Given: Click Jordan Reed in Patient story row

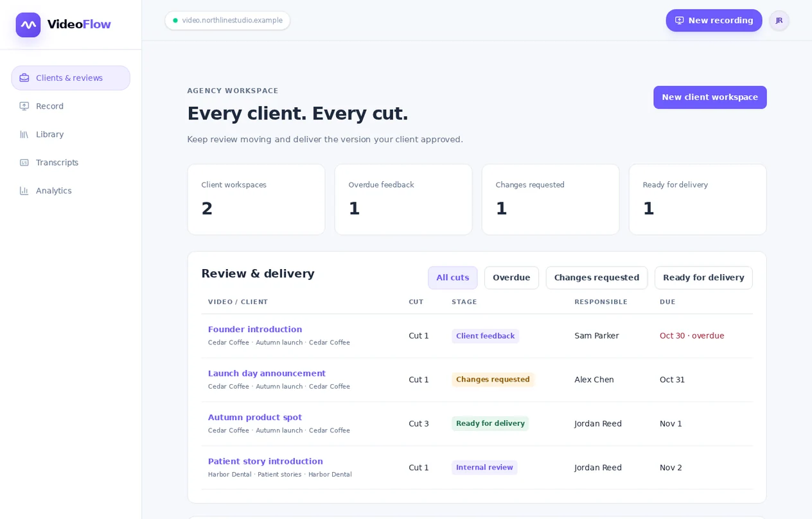Looking at the screenshot, I should tap(598, 468).
